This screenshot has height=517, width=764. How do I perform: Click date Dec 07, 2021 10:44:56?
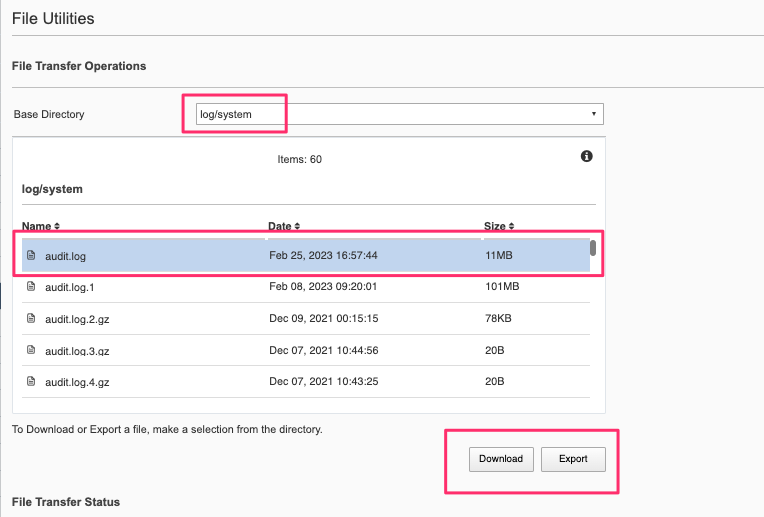(324, 350)
